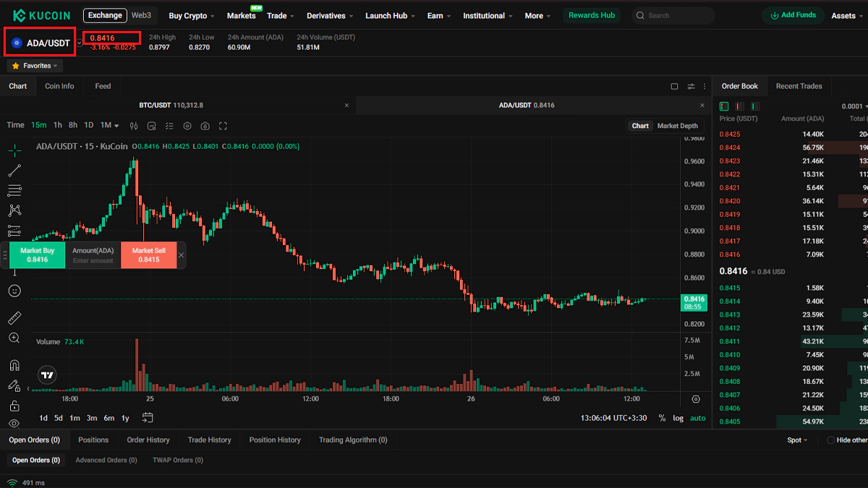The height and width of the screenshot is (488, 868).
Task: Expand the Trade dropdown menu
Action: tap(280, 16)
